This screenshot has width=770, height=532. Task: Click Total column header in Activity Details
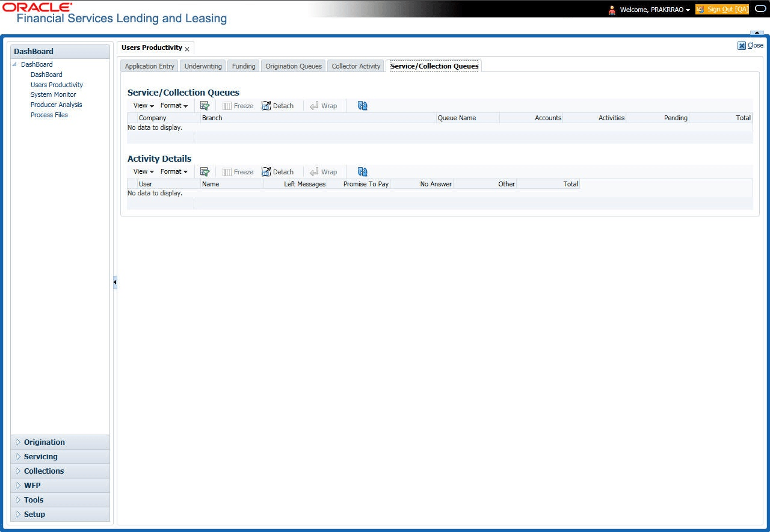[548, 184]
